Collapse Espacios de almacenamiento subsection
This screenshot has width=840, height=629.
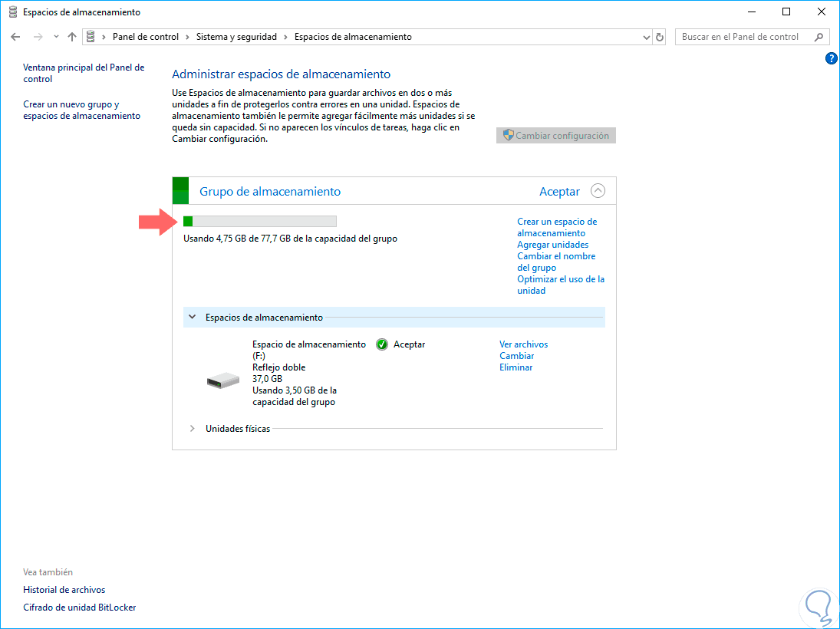tap(193, 317)
